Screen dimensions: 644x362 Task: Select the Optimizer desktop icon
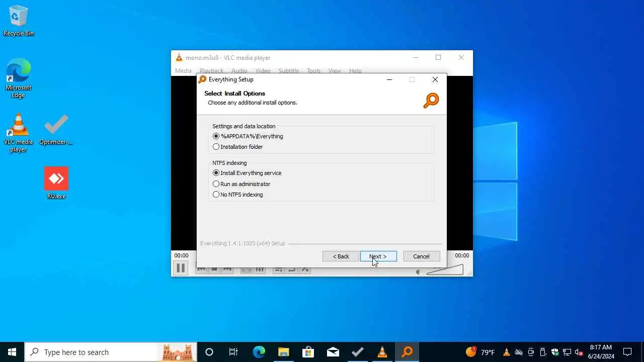pyautogui.click(x=56, y=129)
